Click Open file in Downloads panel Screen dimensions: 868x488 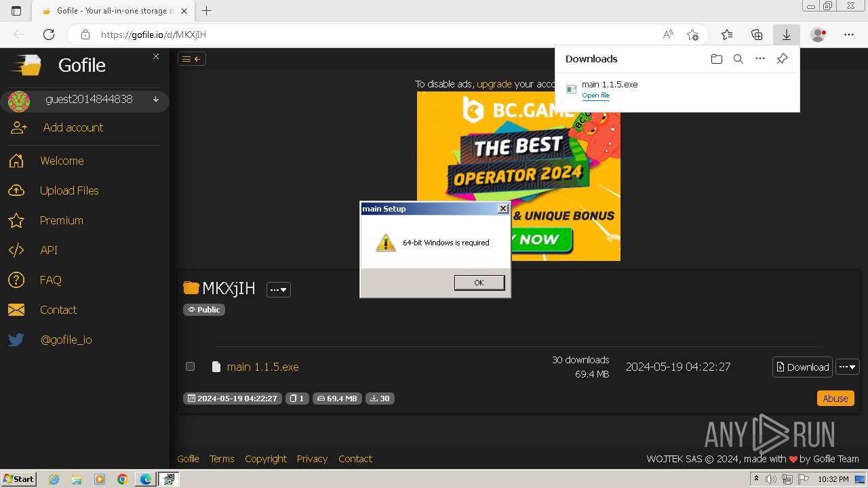click(x=595, y=96)
